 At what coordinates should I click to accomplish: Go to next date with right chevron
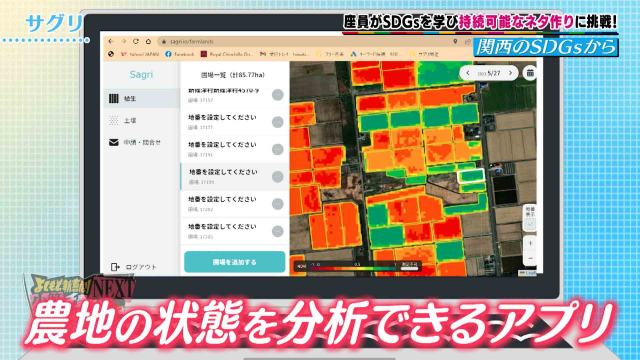(x=510, y=73)
